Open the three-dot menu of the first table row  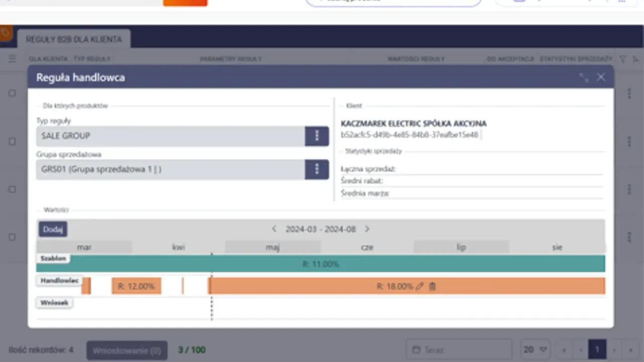[629, 94]
